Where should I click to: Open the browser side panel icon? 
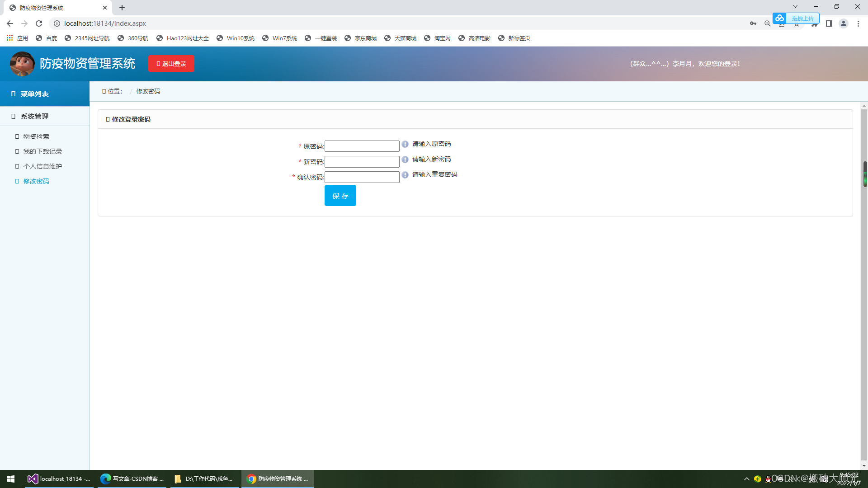click(829, 23)
